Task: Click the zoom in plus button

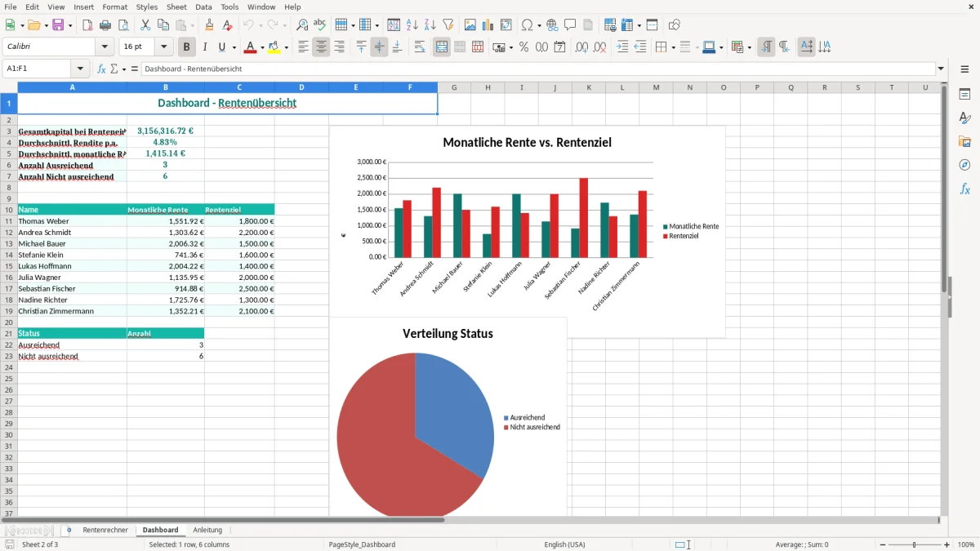Action: coord(947,544)
